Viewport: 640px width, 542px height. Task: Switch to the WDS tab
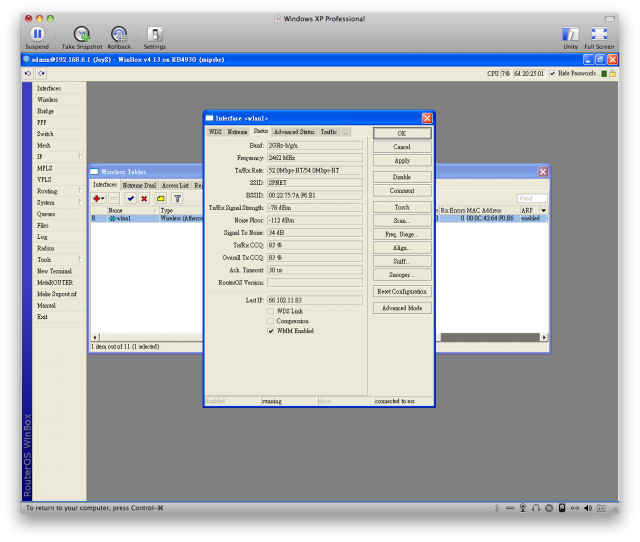click(x=215, y=132)
